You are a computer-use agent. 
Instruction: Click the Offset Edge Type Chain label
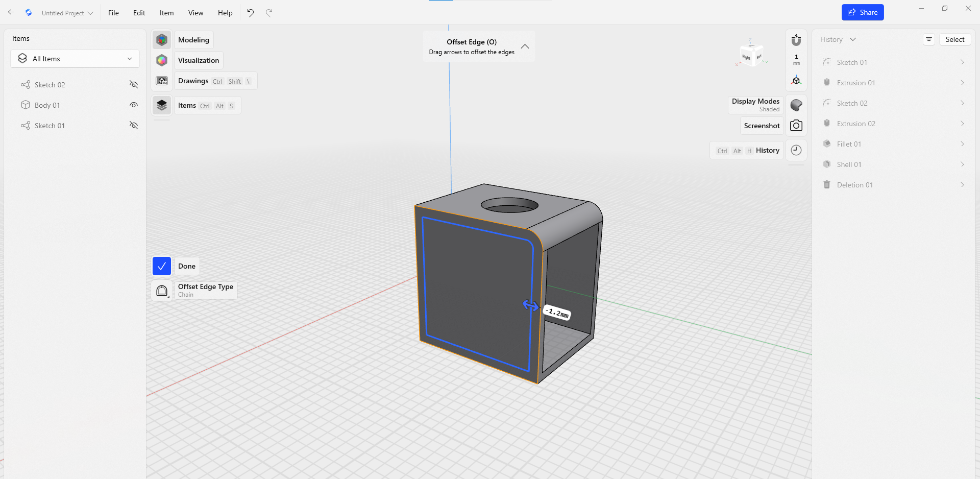pyautogui.click(x=206, y=291)
